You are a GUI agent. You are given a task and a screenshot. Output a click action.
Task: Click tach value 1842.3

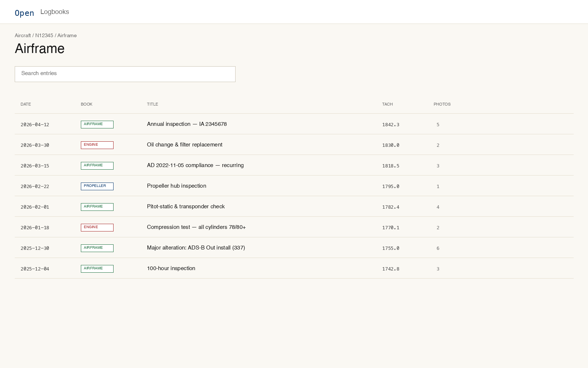coord(391,125)
